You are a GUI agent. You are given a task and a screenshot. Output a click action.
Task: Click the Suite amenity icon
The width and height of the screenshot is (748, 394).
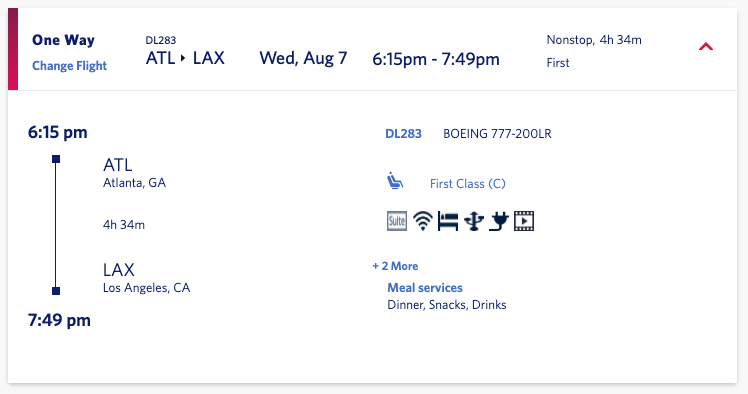[x=397, y=221]
